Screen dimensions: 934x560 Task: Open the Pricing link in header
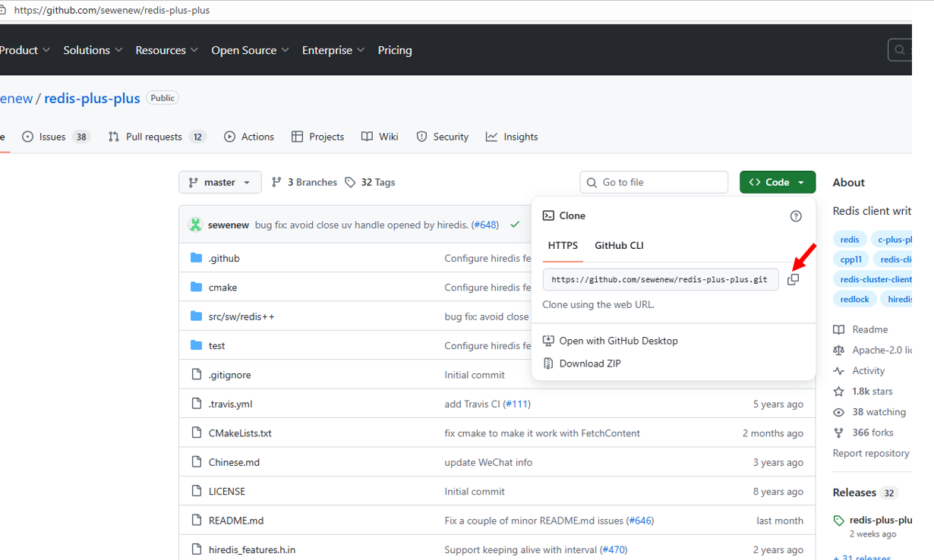tap(395, 50)
